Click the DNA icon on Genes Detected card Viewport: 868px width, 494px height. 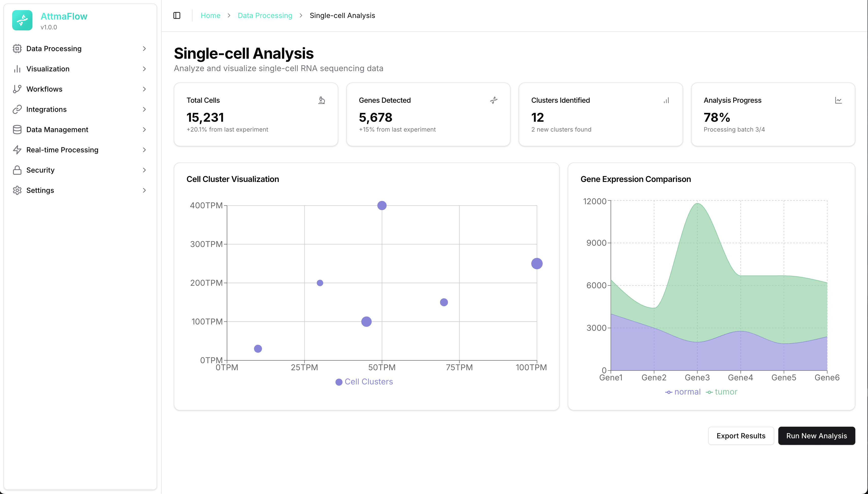click(x=494, y=100)
